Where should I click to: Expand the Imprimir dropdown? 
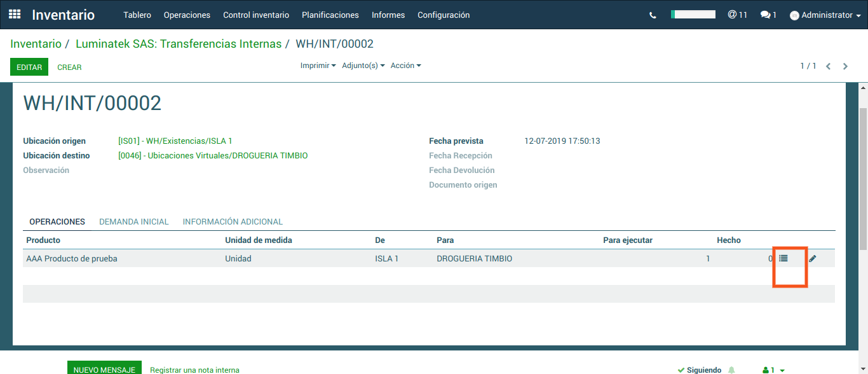click(318, 66)
